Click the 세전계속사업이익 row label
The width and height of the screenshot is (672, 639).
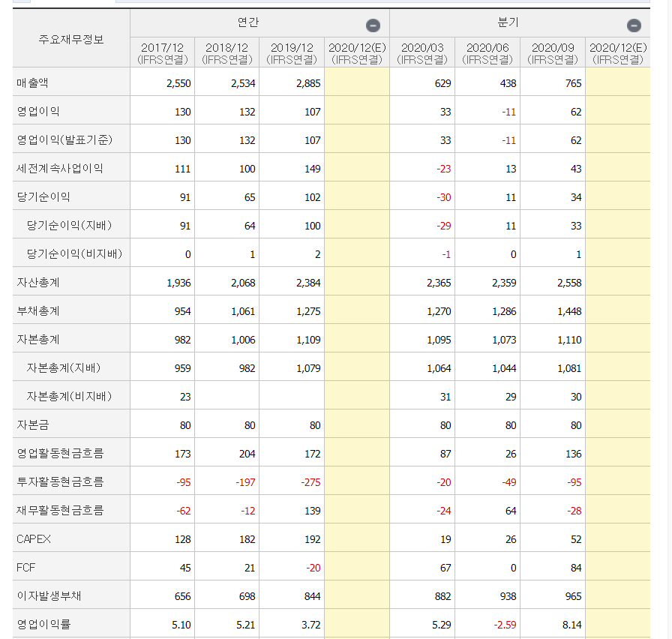pos(59,169)
